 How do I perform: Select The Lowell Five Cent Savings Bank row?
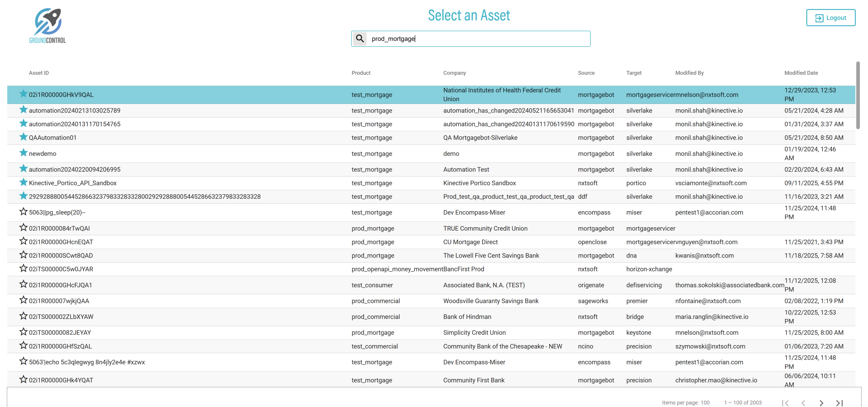click(491, 255)
